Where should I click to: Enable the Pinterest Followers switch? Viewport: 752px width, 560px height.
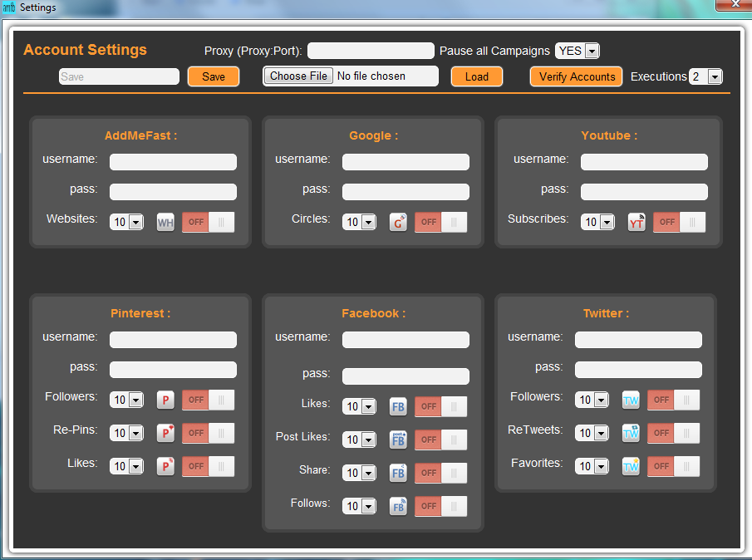point(208,400)
